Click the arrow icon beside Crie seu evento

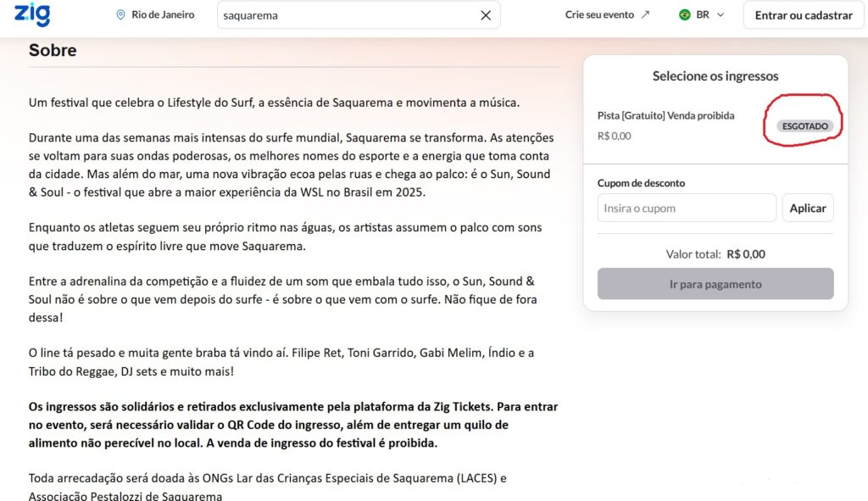pyautogui.click(x=645, y=15)
